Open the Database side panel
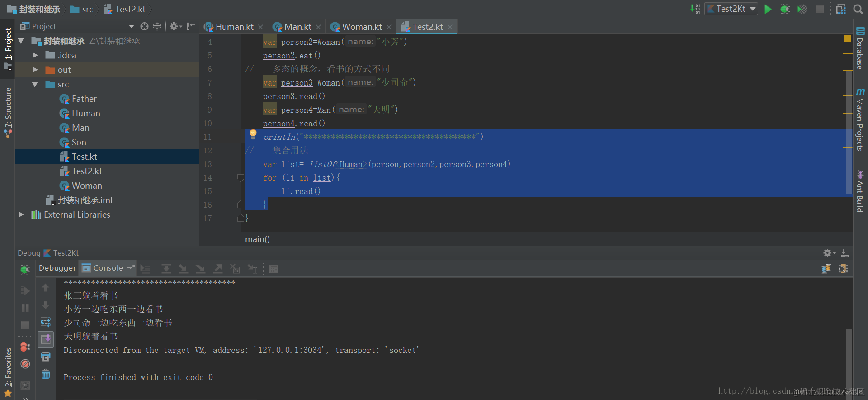The image size is (868, 400). point(860,48)
